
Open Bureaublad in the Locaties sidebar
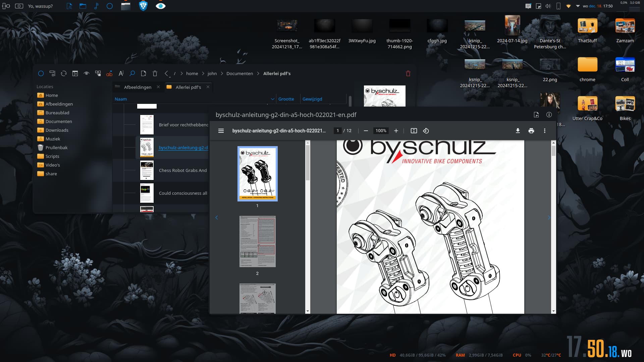point(57,113)
